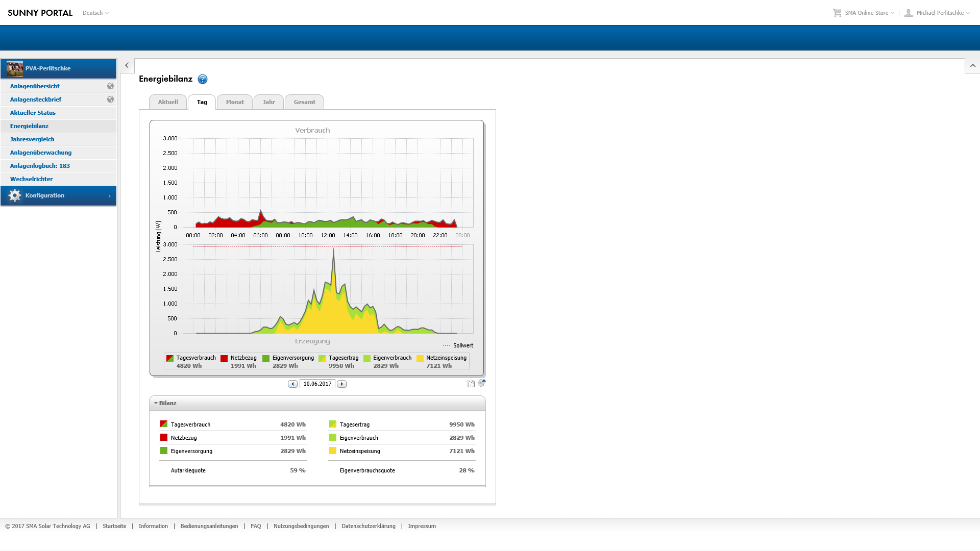Switch to the Jahr tab
The width and height of the screenshot is (980, 551).
pyautogui.click(x=268, y=102)
